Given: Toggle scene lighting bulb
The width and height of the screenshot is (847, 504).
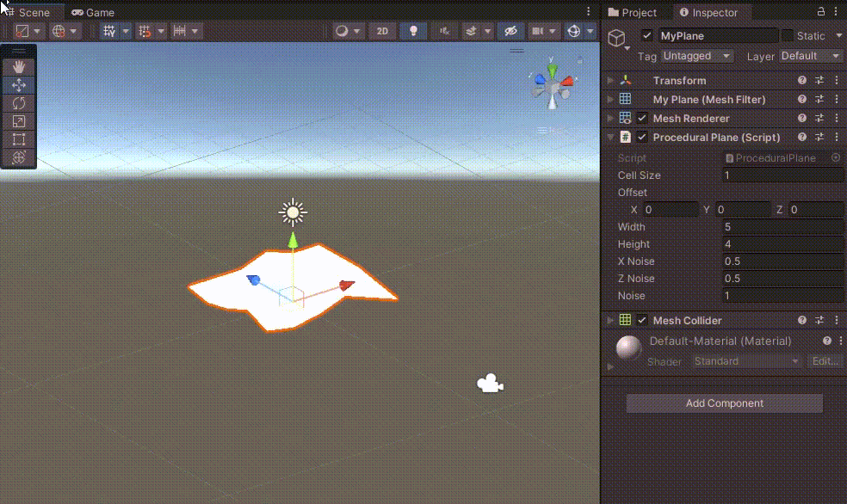Looking at the screenshot, I should [413, 31].
